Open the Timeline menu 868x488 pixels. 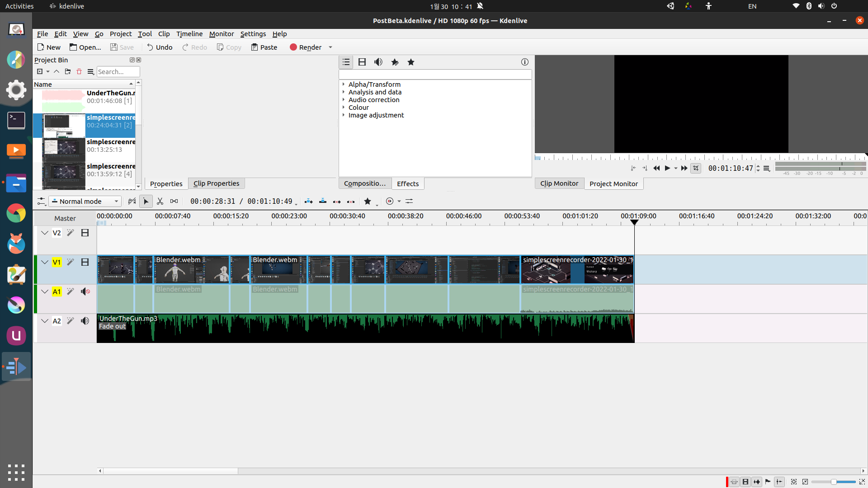coord(189,34)
